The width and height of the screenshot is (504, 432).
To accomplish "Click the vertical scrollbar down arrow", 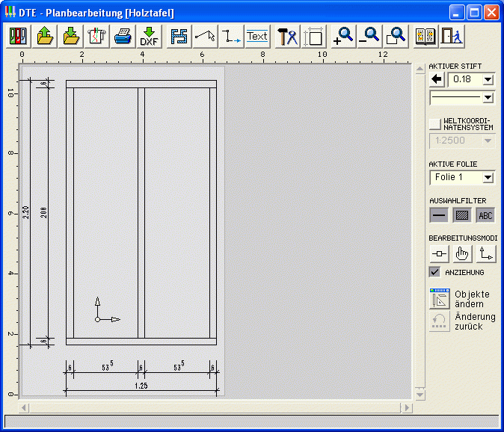I will coord(420,394).
